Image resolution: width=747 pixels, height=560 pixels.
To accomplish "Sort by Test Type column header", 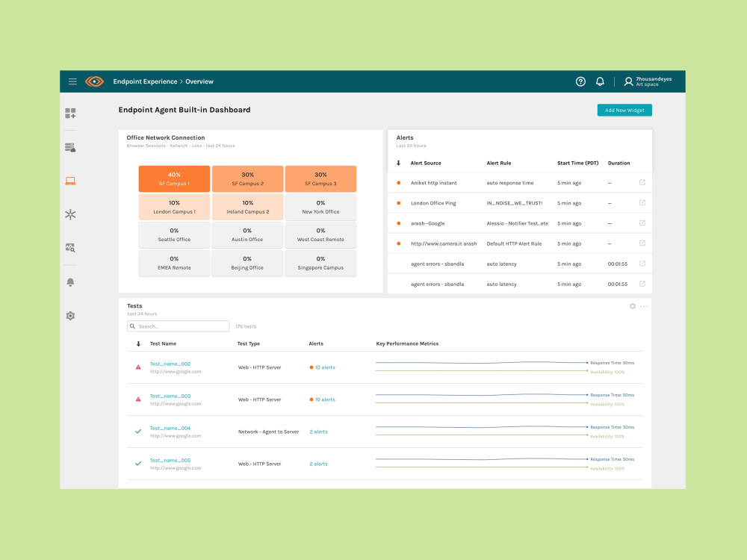I will point(249,343).
